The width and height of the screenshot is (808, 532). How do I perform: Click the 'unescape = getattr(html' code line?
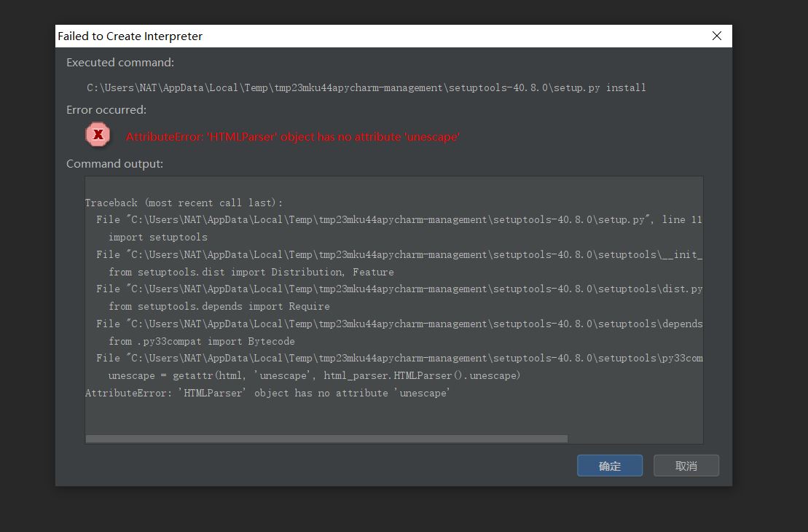pos(314,375)
